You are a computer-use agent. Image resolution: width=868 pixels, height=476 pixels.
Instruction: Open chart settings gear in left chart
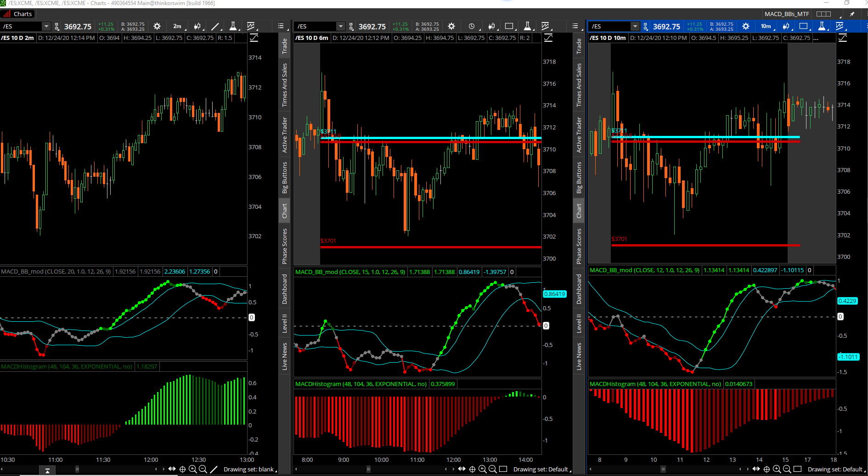point(157,27)
